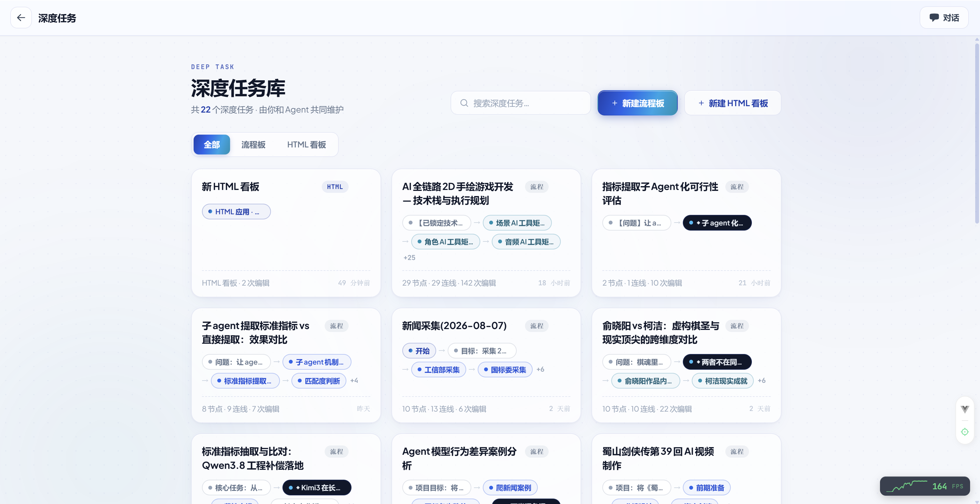This screenshot has height=504, width=980.
Task: Click 新建 HTML 看板 button
Action: click(732, 103)
